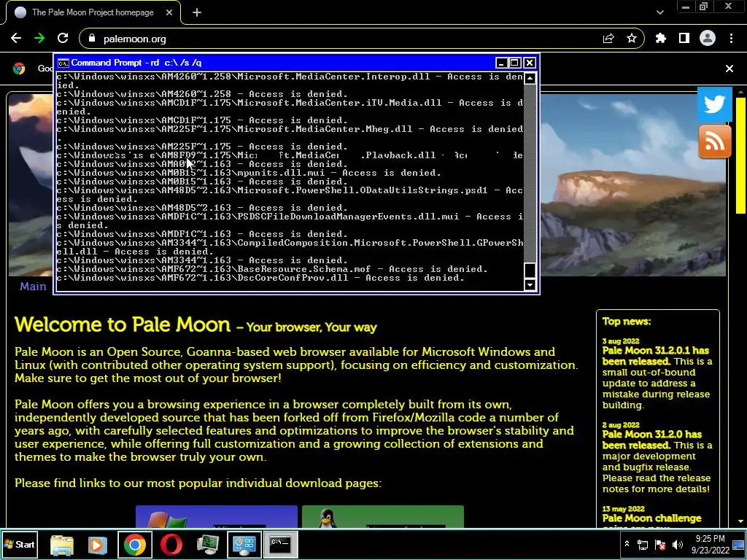This screenshot has height=560, width=747.
Task: Share this page using the share icon
Action: click(608, 39)
